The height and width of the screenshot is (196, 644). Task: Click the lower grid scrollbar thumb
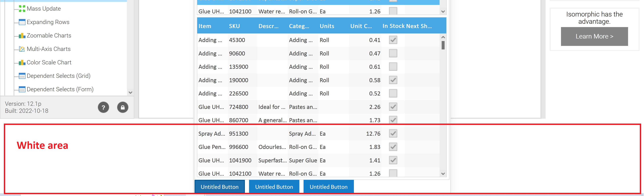coord(443,45)
